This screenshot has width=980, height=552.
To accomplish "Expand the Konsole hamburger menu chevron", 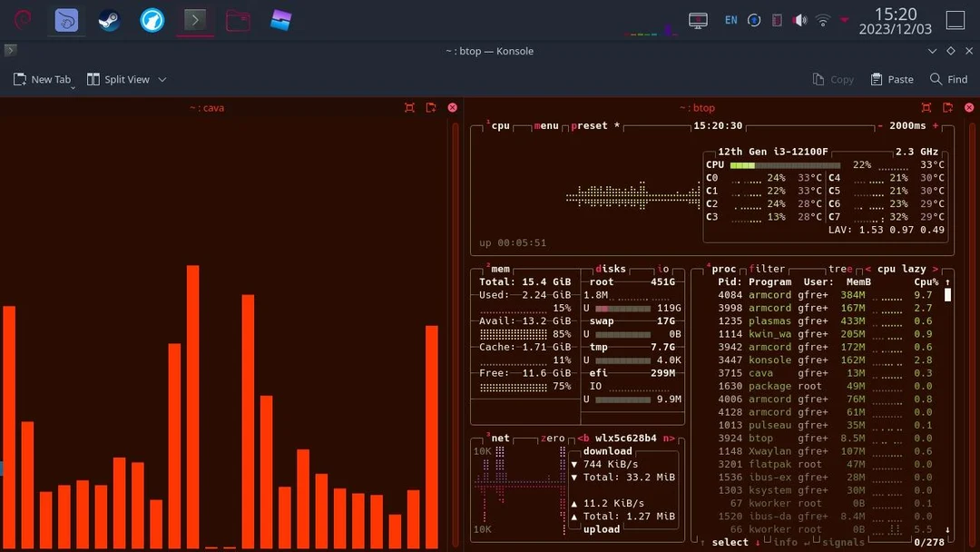I will tap(932, 51).
